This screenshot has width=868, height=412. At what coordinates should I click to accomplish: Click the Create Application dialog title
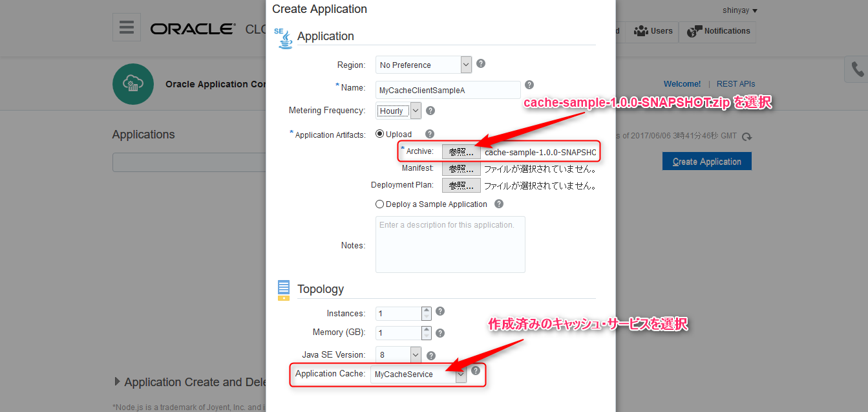(320, 9)
